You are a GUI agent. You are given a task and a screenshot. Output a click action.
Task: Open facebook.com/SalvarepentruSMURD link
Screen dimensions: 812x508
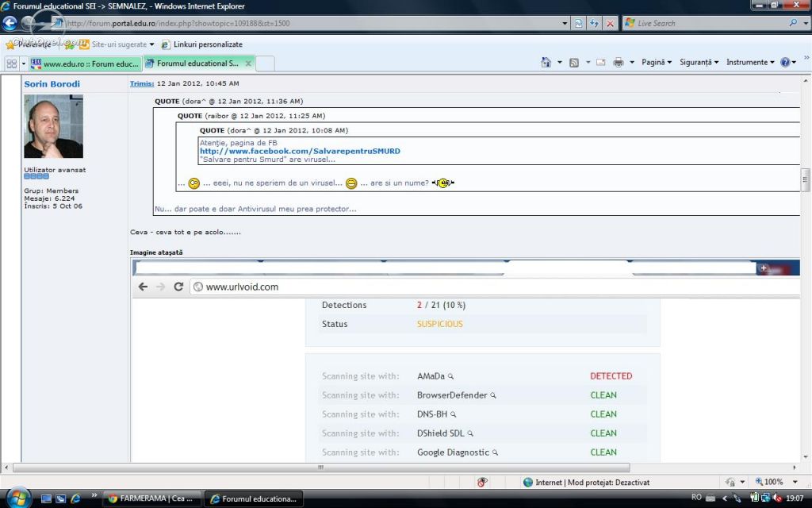pos(300,152)
